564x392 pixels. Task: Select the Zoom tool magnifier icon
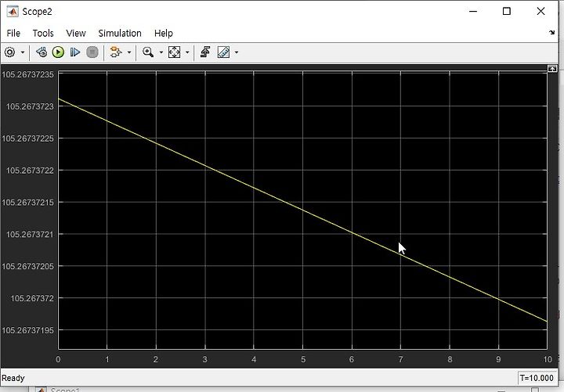tap(148, 52)
